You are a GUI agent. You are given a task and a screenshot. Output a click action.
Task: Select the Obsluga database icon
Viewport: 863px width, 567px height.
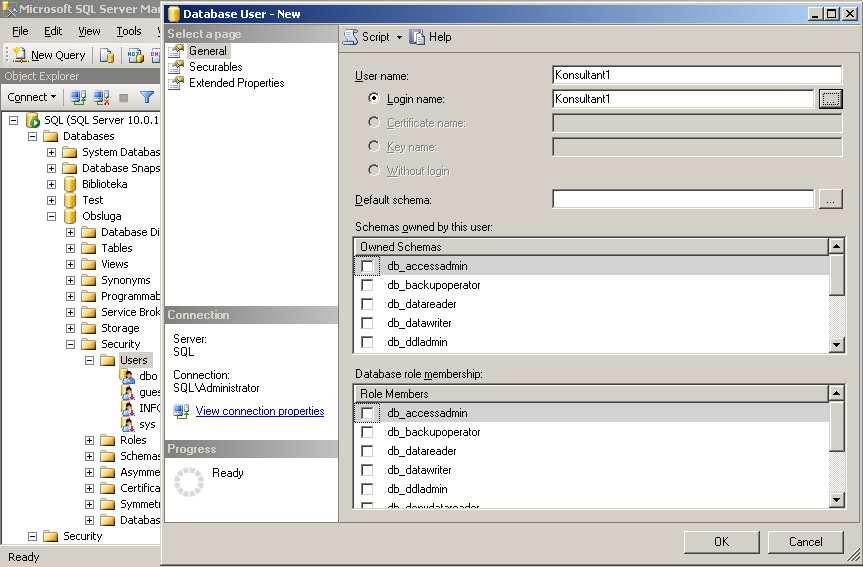pyautogui.click(x=69, y=216)
